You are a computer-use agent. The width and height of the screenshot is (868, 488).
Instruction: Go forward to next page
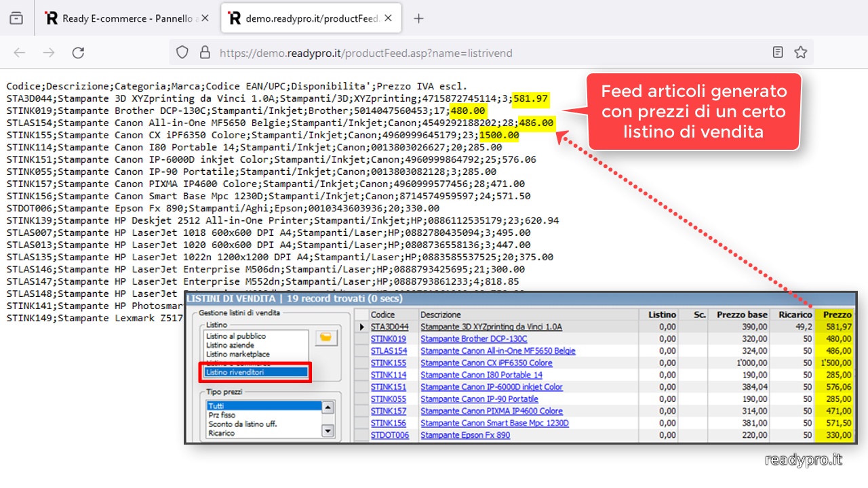49,52
